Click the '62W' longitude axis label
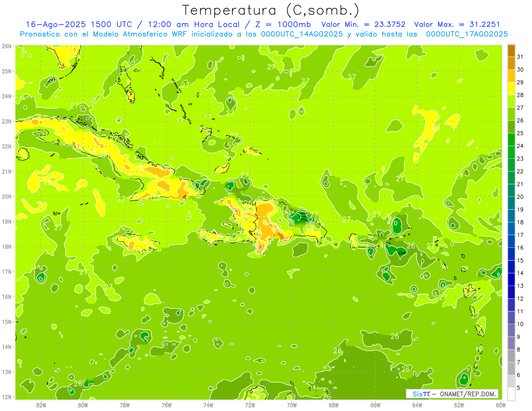This screenshot has width=532, height=411. (x=459, y=405)
